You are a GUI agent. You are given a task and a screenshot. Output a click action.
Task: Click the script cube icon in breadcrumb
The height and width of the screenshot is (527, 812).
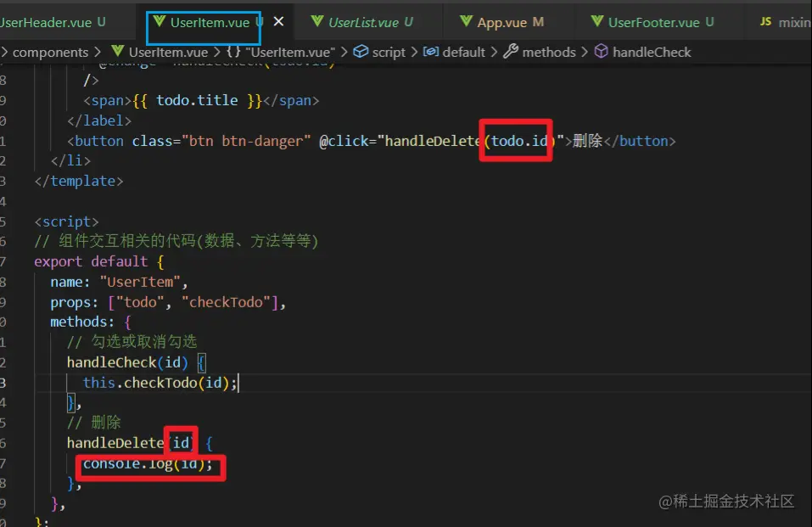click(x=361, y=51)
